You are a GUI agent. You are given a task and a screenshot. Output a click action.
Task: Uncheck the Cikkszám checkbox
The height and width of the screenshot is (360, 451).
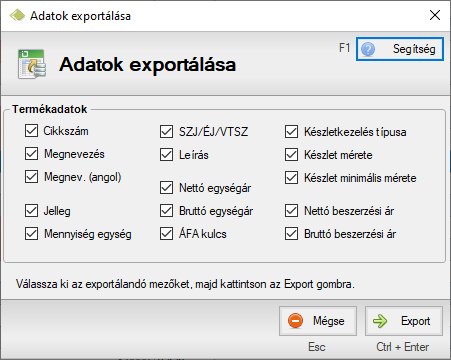(x=31, y=131)
